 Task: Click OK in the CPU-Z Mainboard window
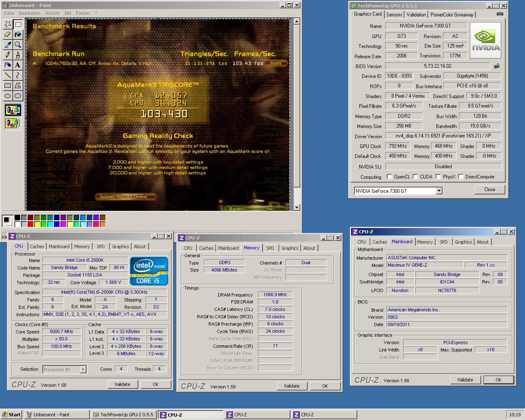[x=498, y=380]
